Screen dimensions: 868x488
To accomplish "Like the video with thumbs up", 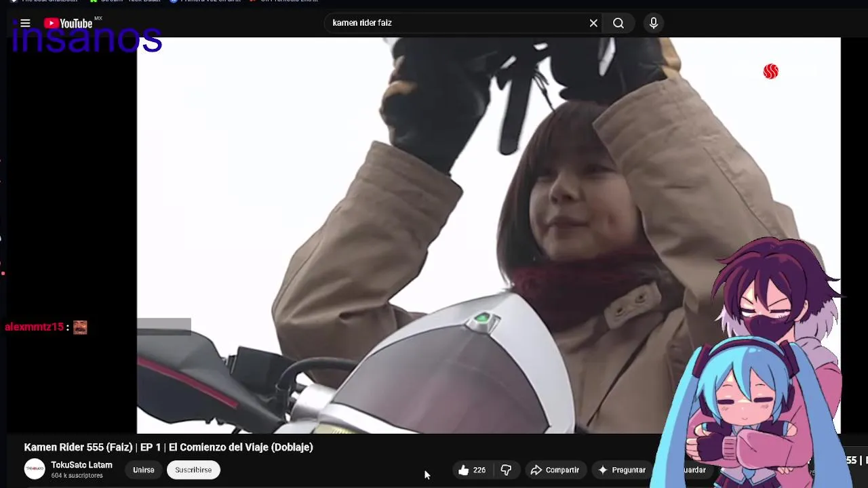I will (x=472, y=470).
